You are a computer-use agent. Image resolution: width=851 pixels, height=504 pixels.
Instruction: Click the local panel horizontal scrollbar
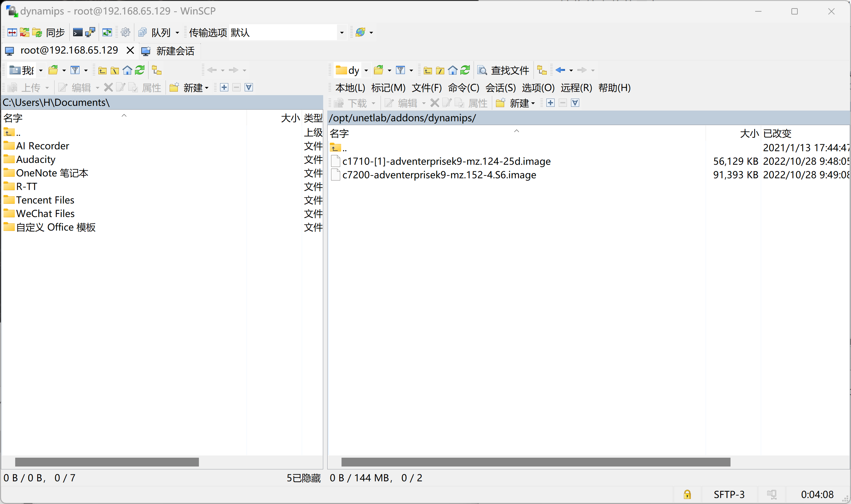pyautogui.click(x=107, y=462)
